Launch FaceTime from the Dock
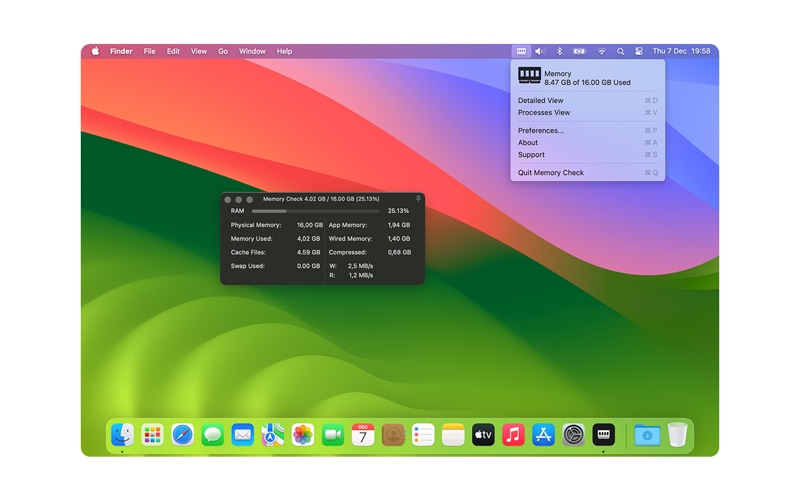This screenshot has width=800, height=500. point(333,435)
